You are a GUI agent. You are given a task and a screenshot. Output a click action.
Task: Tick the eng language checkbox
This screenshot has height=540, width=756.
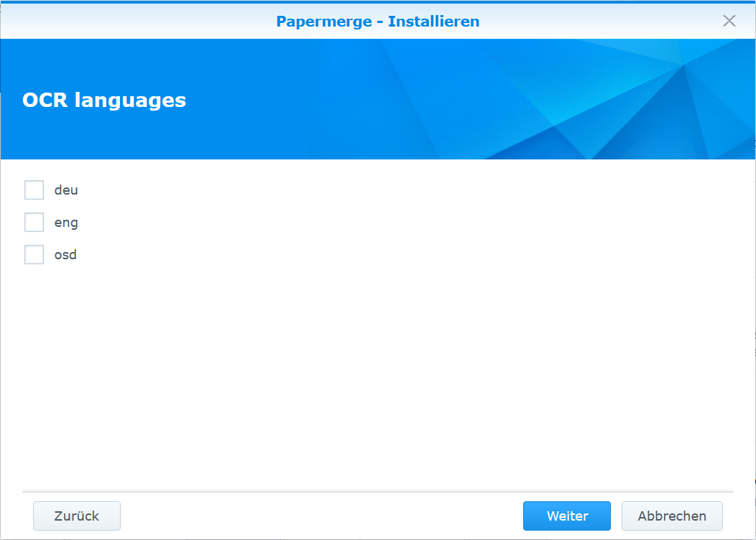click(34, 222)
